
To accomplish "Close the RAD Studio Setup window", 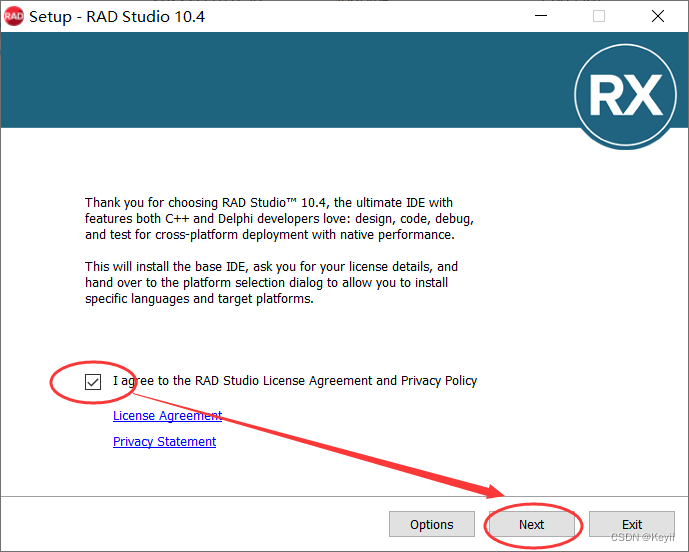I will click(x=657, y=16).
